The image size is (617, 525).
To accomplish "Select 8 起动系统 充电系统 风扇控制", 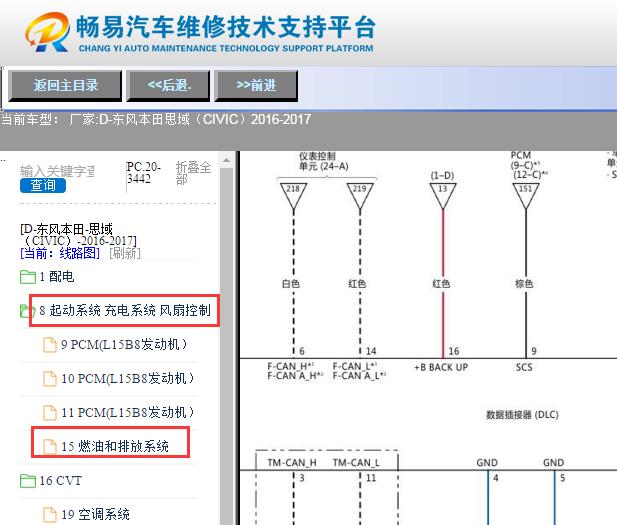I will tap(125, 311).
